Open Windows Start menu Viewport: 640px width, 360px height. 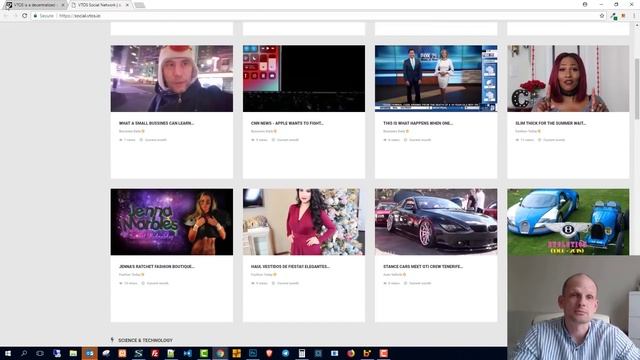tap(8, 353)
